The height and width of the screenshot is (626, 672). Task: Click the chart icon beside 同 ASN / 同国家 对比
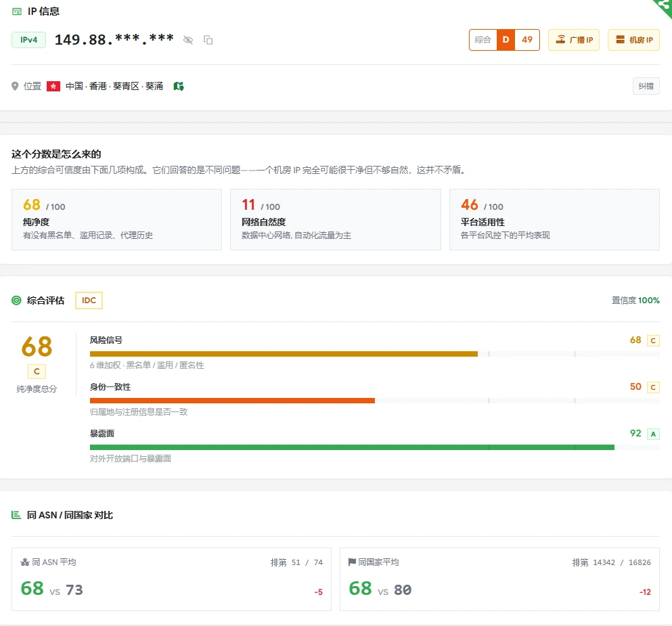click(16, 514)
